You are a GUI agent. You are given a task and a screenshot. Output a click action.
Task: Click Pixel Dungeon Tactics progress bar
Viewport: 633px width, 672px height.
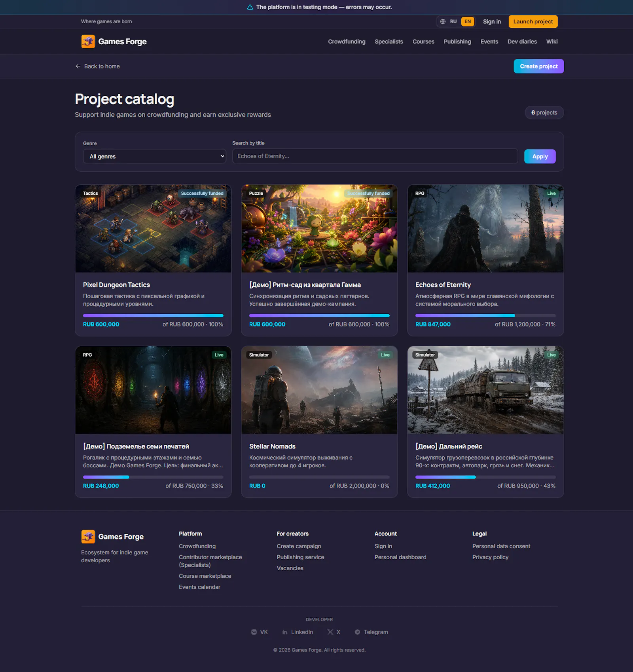[x=153, y=315]
